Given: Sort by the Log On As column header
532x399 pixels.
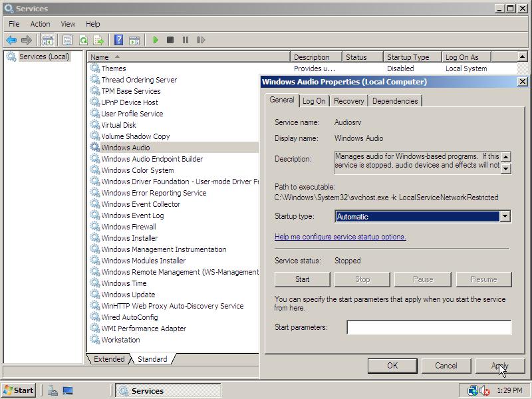Looking at the screenshot, I should [467, 57].
